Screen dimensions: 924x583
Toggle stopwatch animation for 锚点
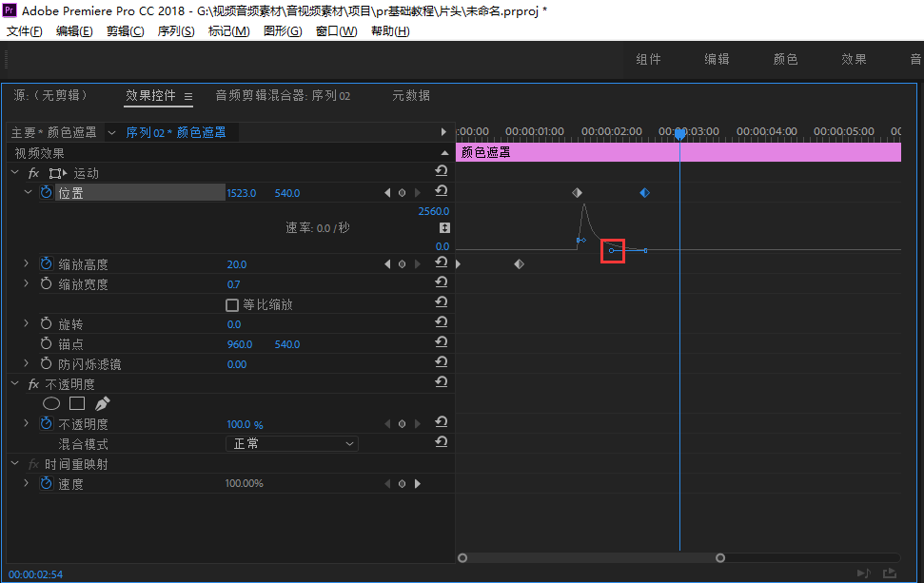tap(46, 343)
